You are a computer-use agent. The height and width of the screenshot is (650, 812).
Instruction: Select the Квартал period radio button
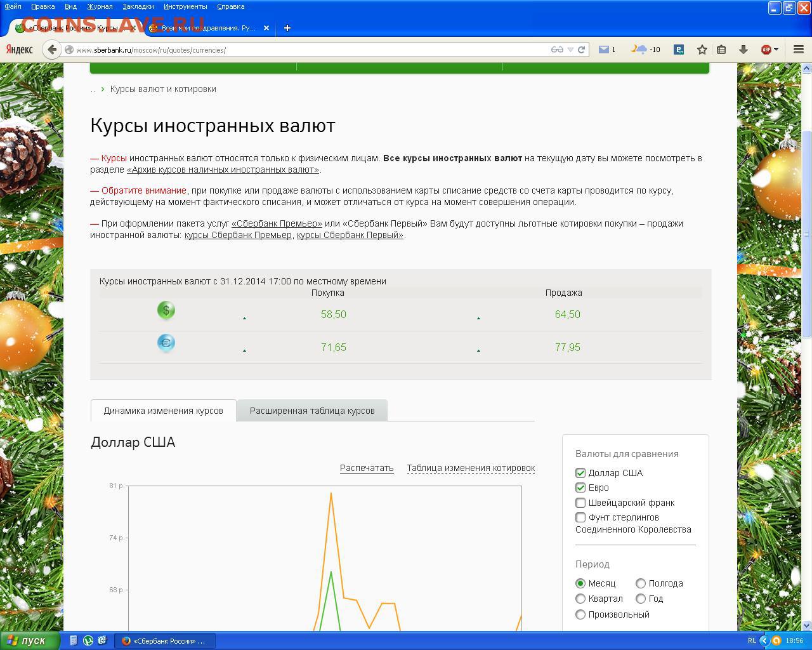click(x=580, y=599)
